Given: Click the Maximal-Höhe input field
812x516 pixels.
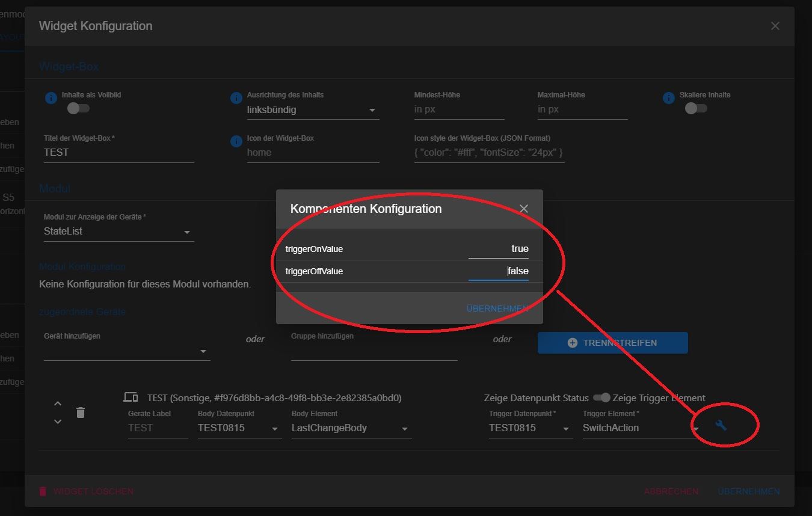Looking at the screenshot, I should pyautogui.click(x=582, y=109).
